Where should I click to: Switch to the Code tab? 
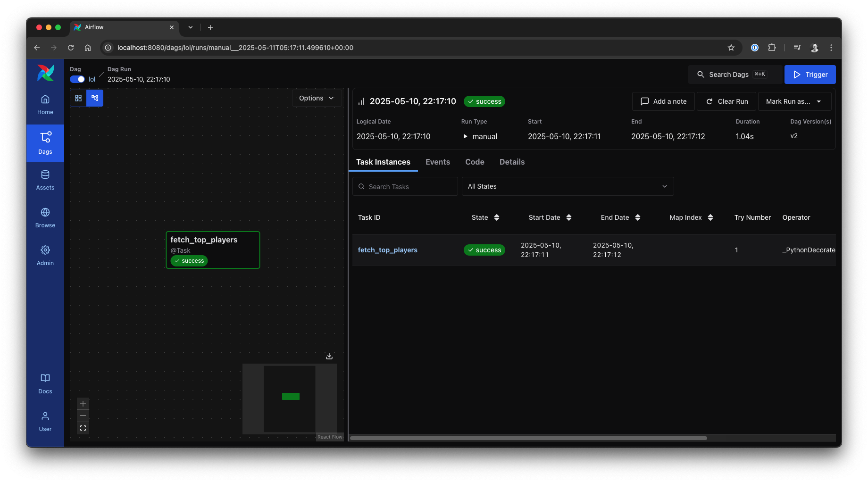[x=475, y=162]
